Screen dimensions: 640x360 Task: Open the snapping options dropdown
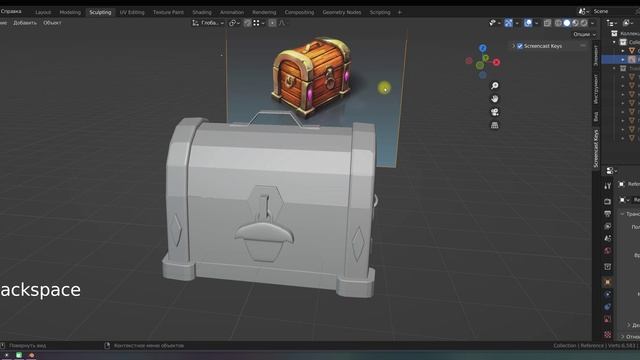[258, 23]
